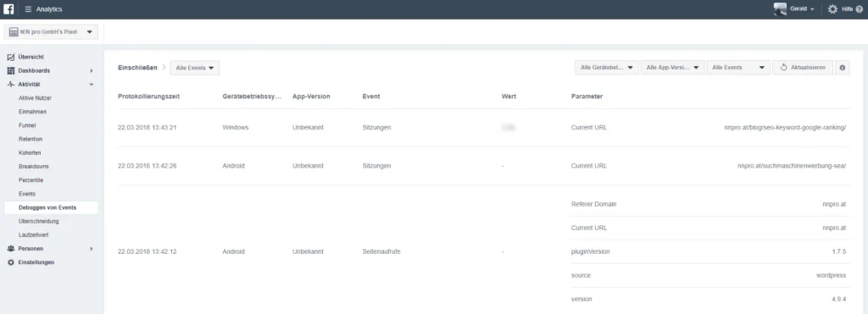Click the Windows operating system cell
The width and height of the screenshot is (868, 314).
[x=236, y=128]
